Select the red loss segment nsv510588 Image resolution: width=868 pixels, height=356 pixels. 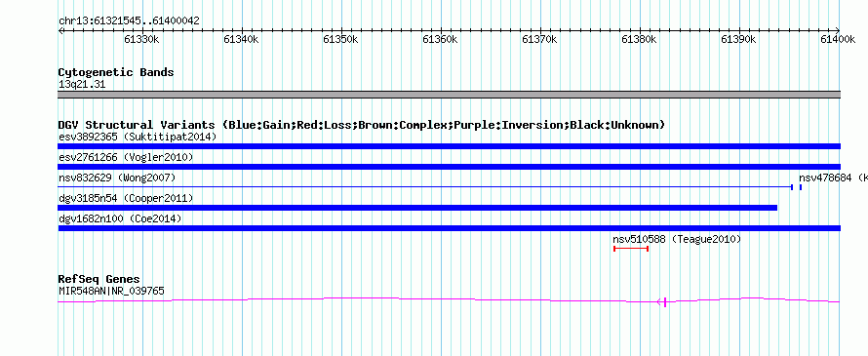pos(630,249)
